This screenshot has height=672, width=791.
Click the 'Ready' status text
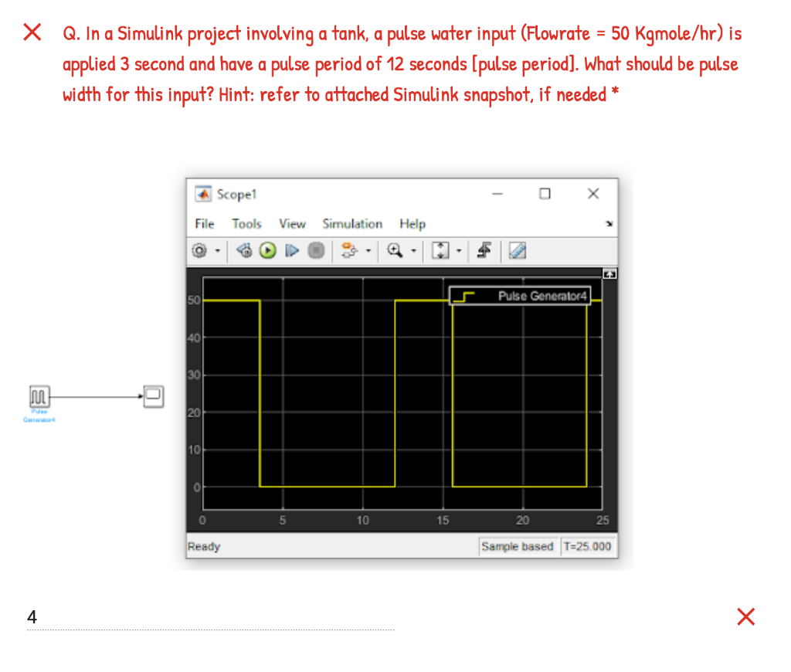204,547
